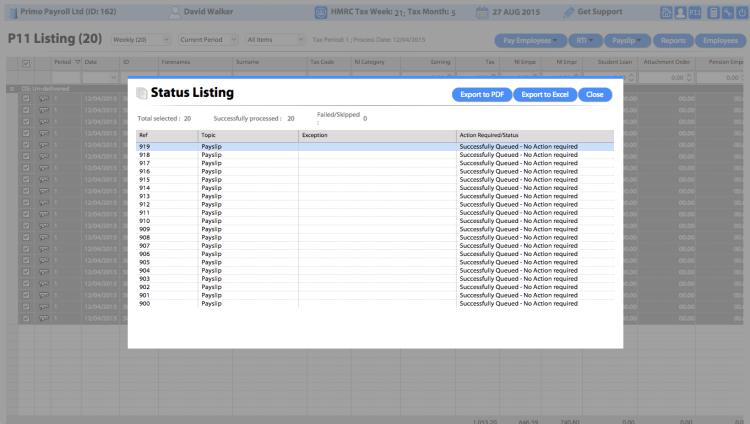The height and width of the screenshot is (424, 750).
Task: Click the pencil icon next to Get Support
Action: (x=568, y=12)
